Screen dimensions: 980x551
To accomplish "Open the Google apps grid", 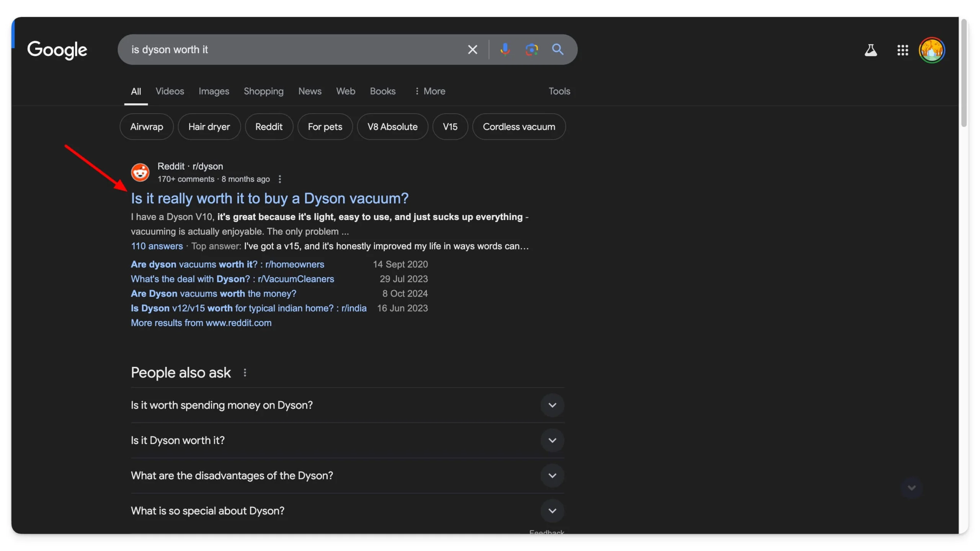I will coord(903,50).
